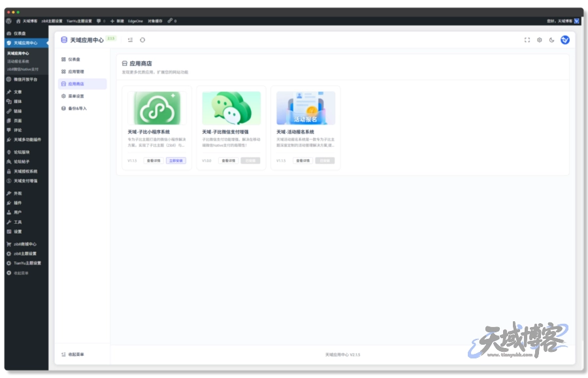Click version text V1.0.0
588x378 pixels.
206,161
